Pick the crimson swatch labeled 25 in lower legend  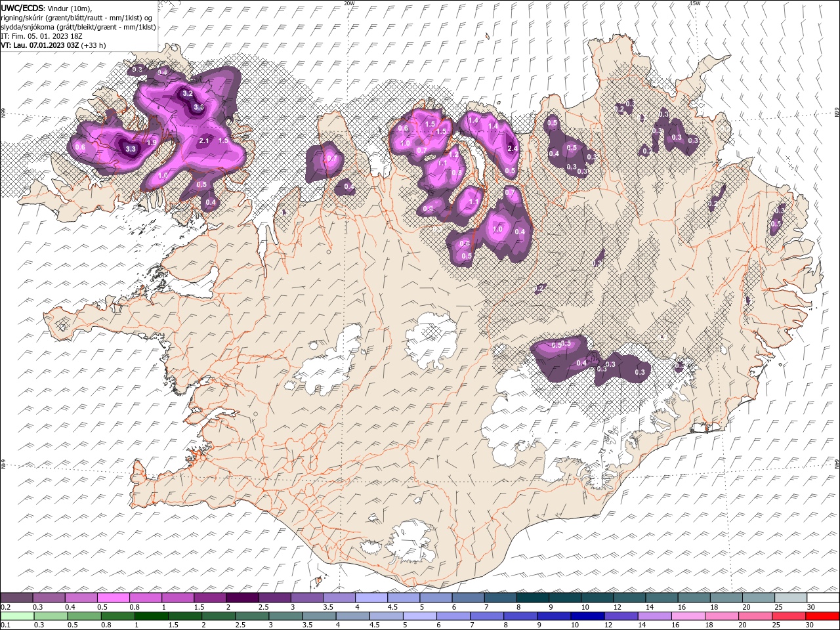[788, 616]
